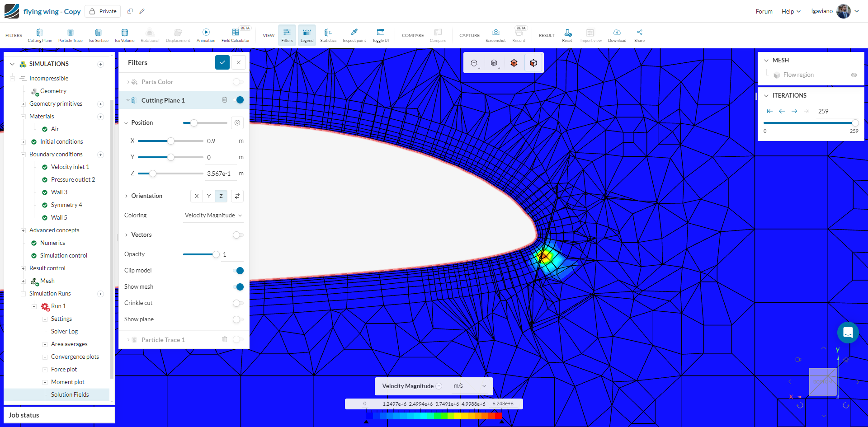Reset the result view
This screenshot has height=427, width=868.
pos(567,35)
